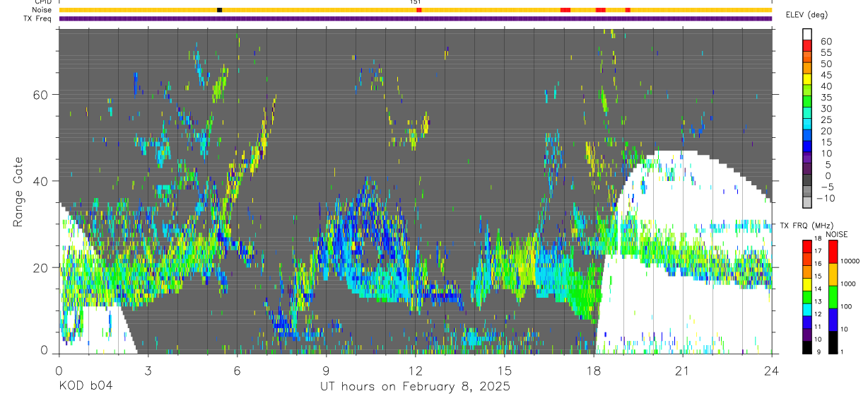The height and width of the screenshot is (401, 868).
Task: Click the purple TX Freq strip
Action: [416, 18]
